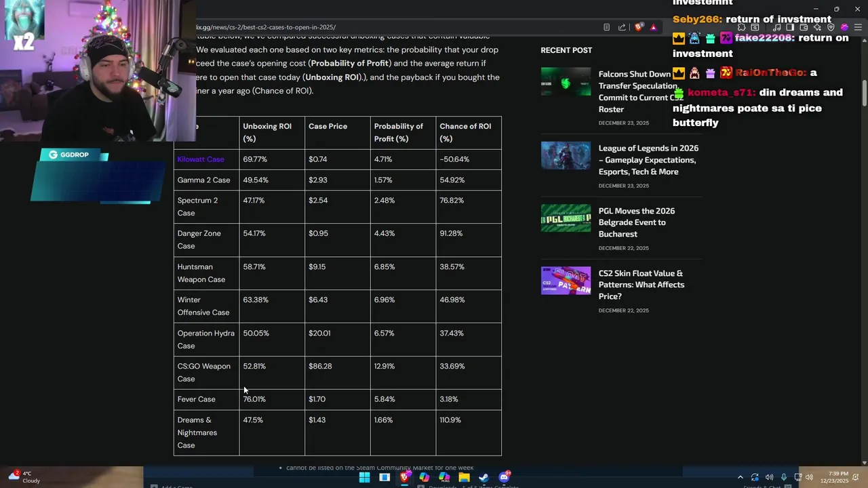Open the browser profile avatar

[844, 27]
